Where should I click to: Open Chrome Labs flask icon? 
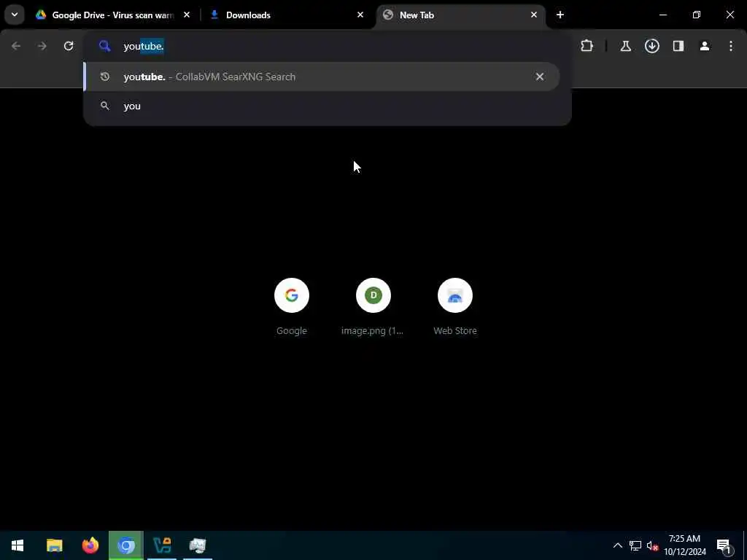625,46
